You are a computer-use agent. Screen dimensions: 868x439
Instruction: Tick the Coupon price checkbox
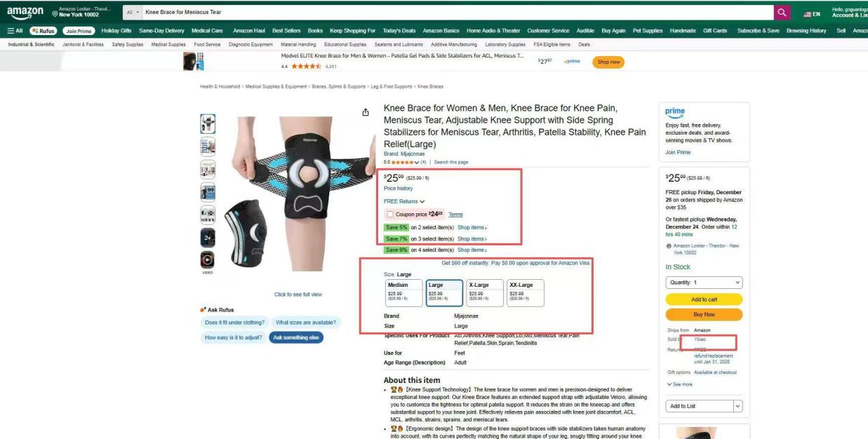(x=390, y=214)
